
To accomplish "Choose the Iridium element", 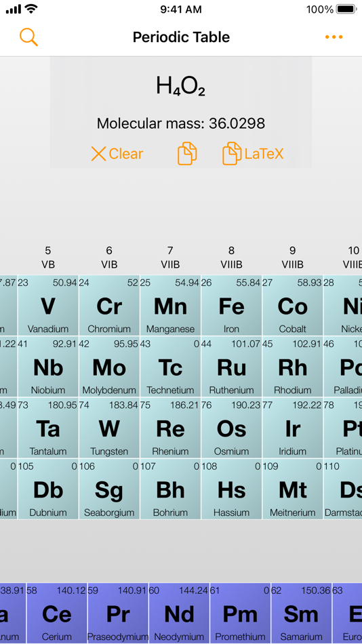I will pyautogui.click(x=293, y=428).
